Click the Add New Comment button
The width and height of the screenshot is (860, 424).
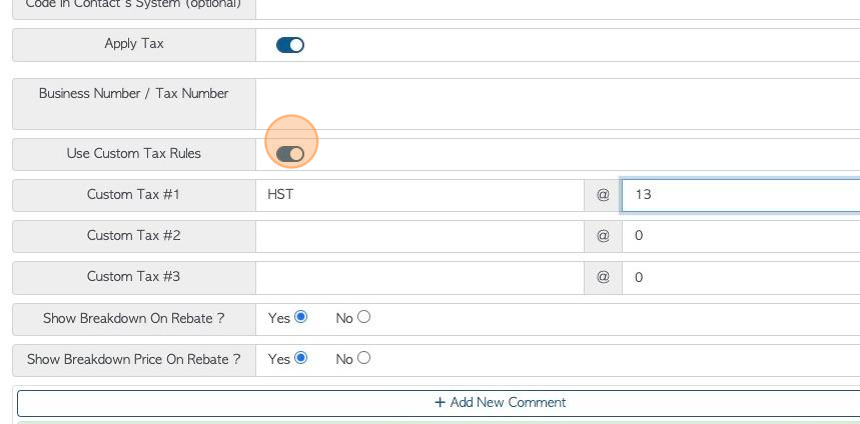coord(500,403)
